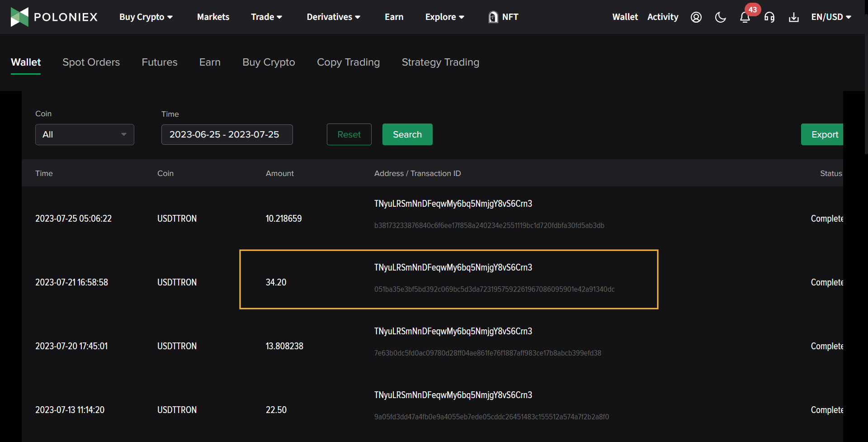Change language via EN/USD selector

831,17
